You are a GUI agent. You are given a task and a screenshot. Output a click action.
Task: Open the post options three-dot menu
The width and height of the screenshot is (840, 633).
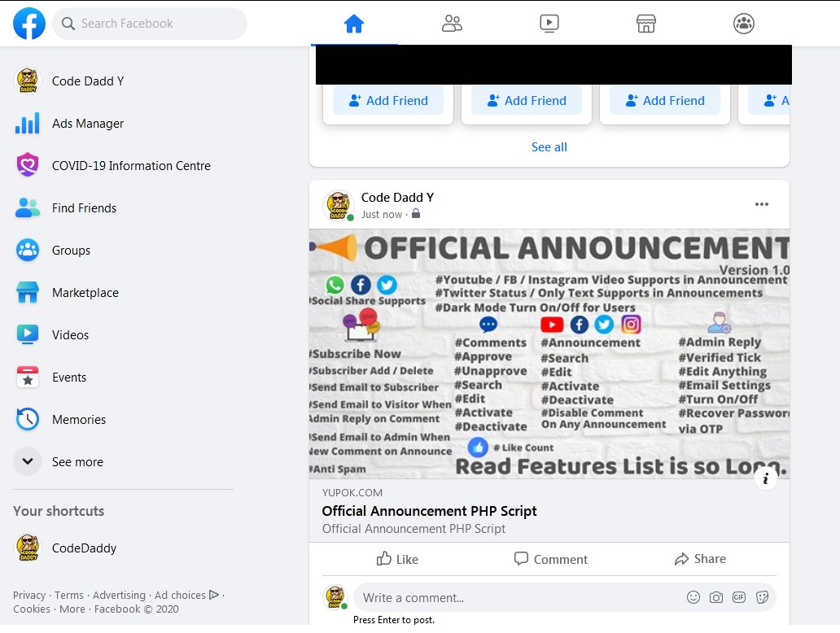point(761,204)
